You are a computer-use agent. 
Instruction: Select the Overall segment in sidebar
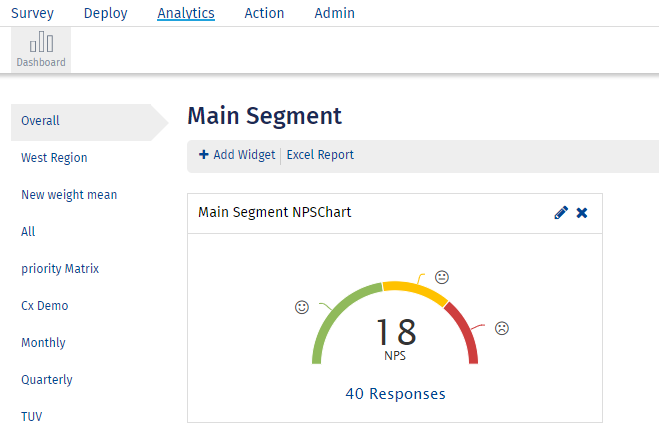click(40, 121)
